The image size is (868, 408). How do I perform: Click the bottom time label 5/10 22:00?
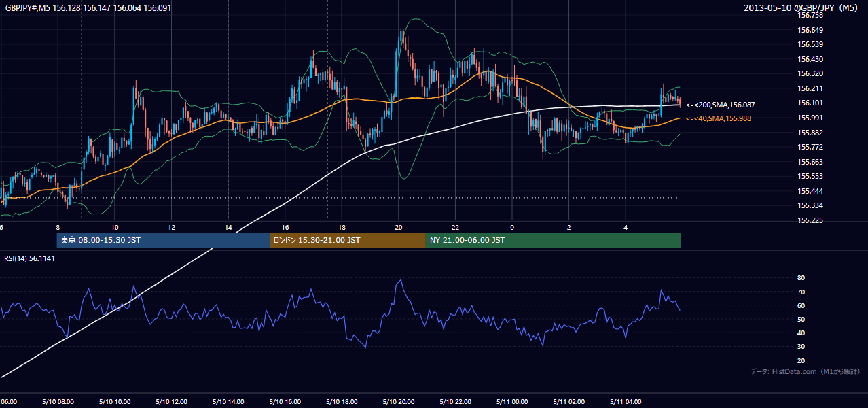tap(454, 402)
